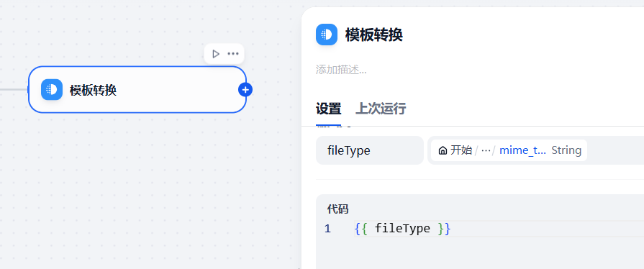The image size is (644, 269).
Task: Switch to the 设置 tab
Action: [328, 109]
